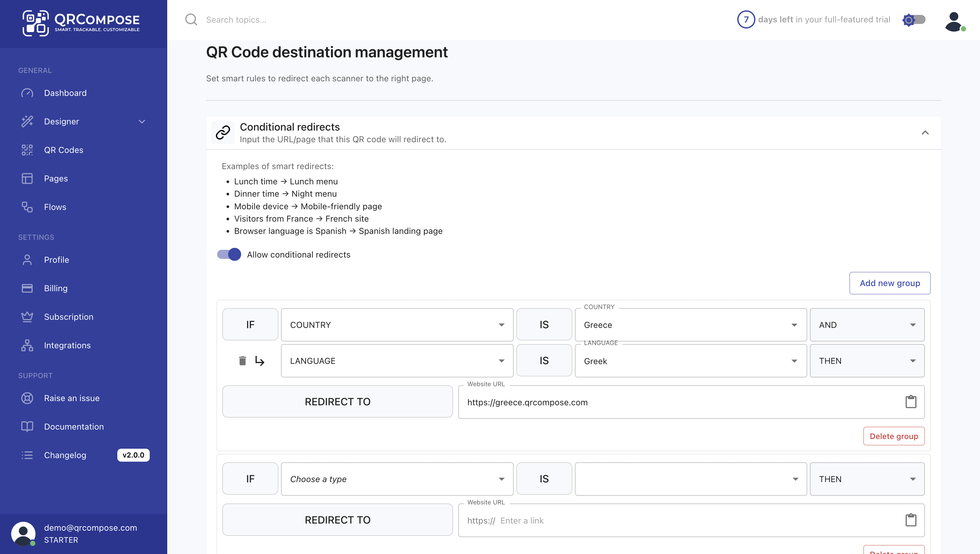Open Raise an issue lifebuoy icon
This screenshot has height=554, width=980.
click(27, 398)
